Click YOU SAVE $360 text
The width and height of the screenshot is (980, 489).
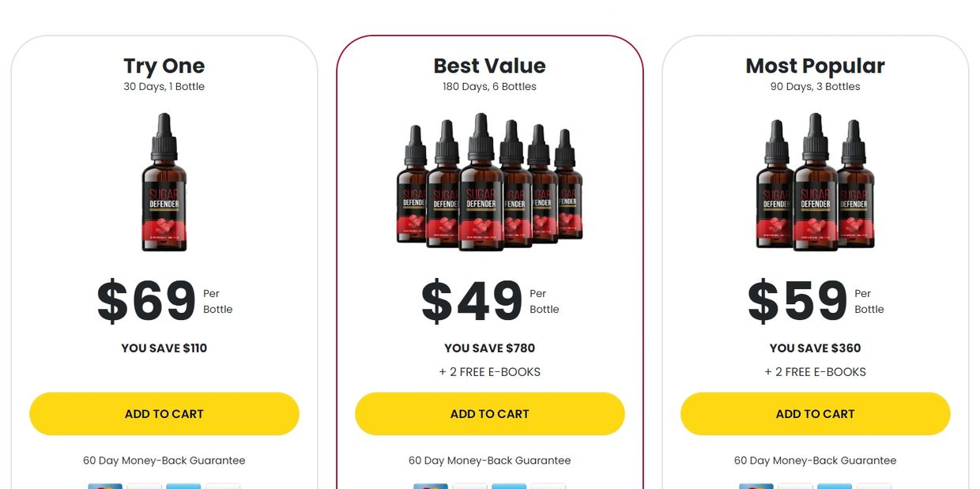pos(816,348)
